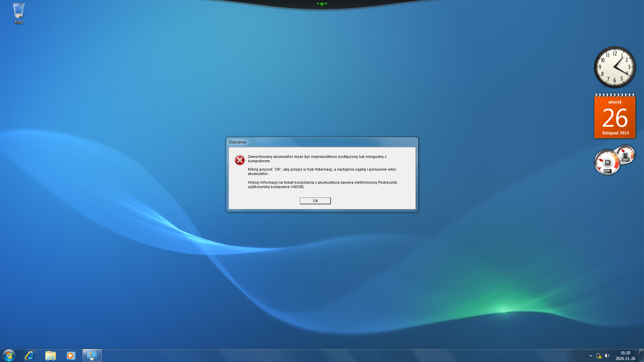This screenshot has height=362, width=644.
Task: Expand hidden tray icons arrow
Action: pos(591,356)
